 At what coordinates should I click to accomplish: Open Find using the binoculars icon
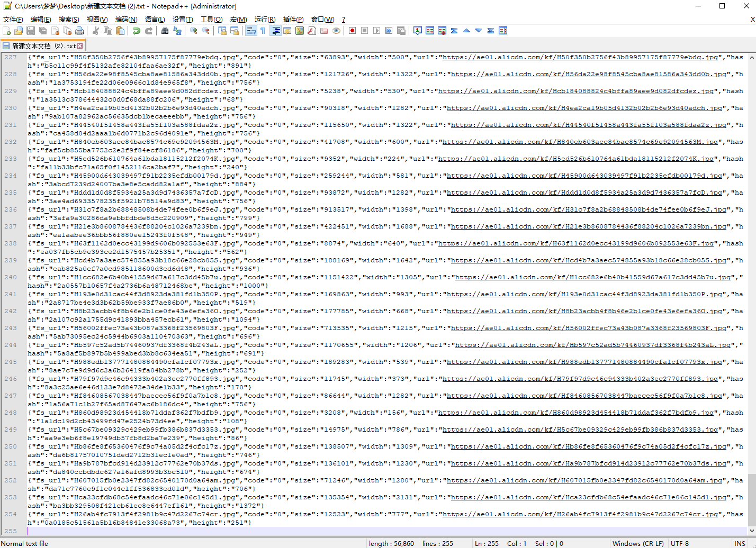click(x=165, y=31)
